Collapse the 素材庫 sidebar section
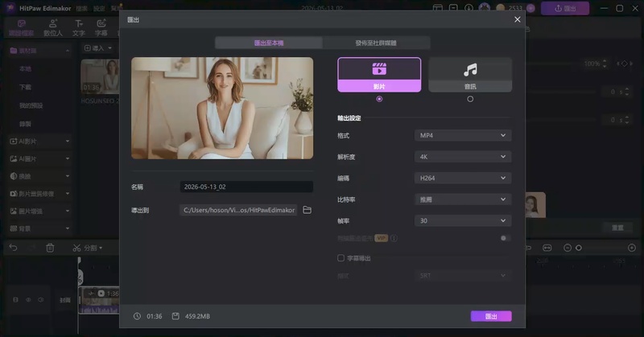 tap(39, 51)
